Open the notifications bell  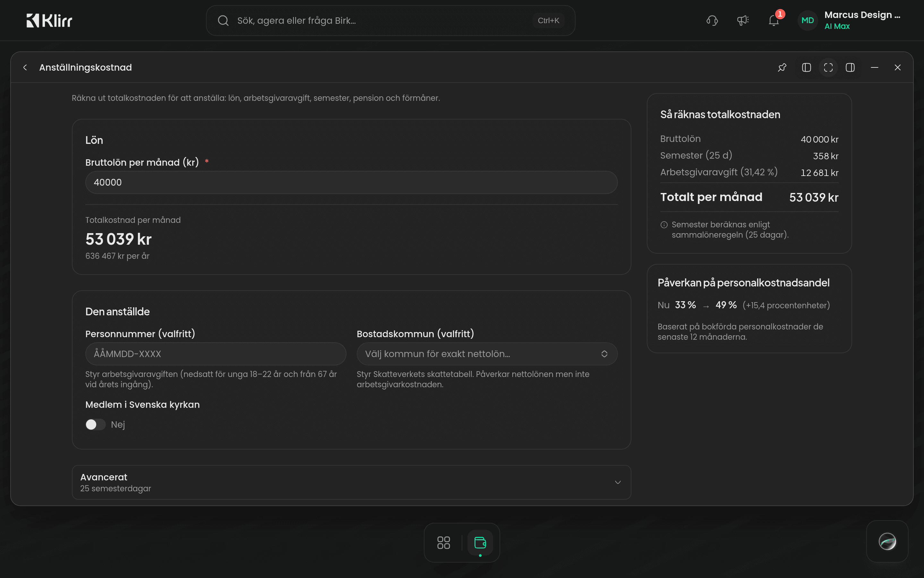click(774, 21)
